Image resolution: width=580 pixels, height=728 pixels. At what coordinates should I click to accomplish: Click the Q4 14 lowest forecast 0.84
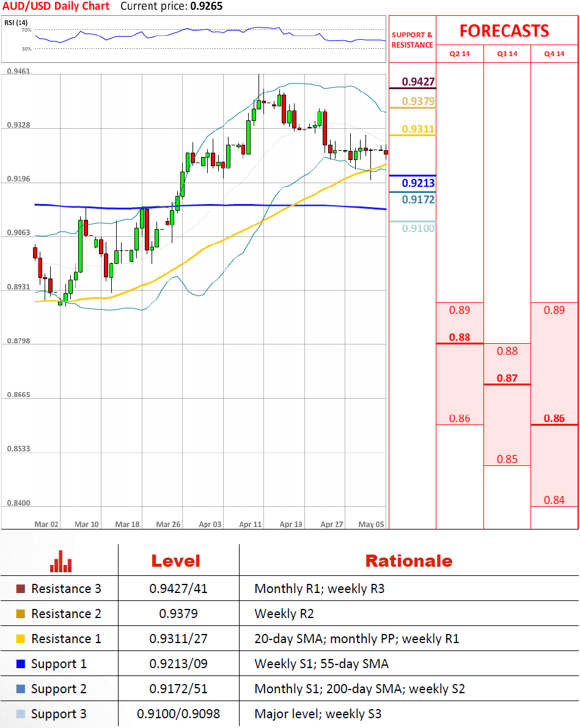click(x=554, y=500)
